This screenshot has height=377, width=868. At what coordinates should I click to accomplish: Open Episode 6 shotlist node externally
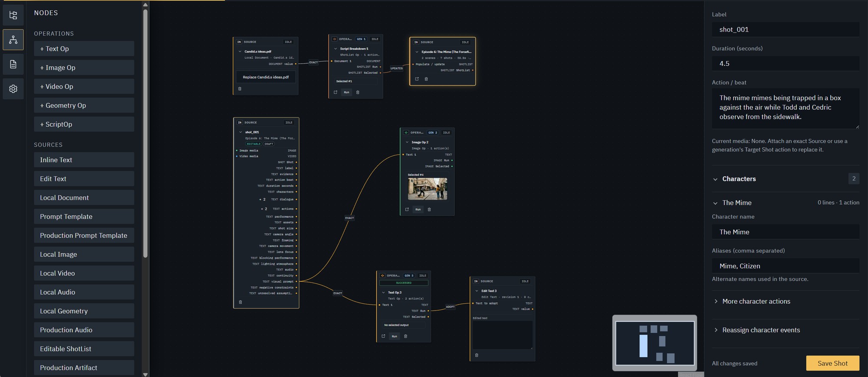[417, 79]
